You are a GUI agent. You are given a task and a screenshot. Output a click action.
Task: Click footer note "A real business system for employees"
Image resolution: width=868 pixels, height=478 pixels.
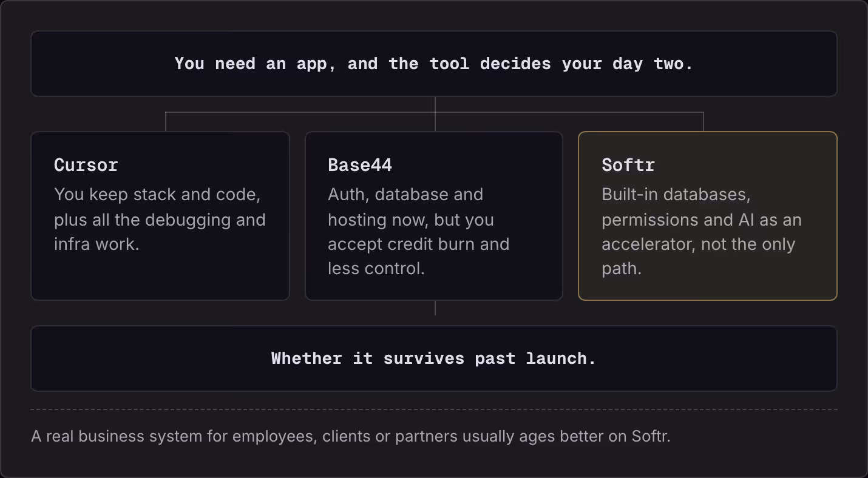click(351, 436)
